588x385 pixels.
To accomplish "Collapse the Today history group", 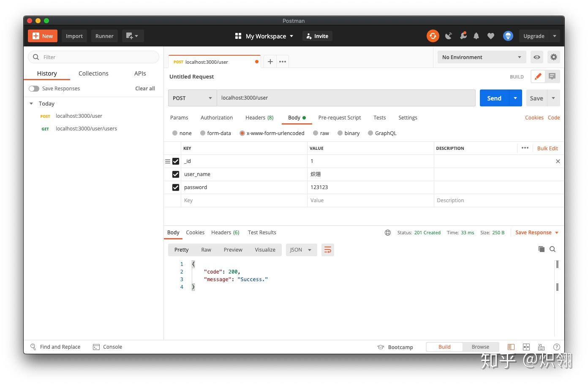I will click(31, 103).
